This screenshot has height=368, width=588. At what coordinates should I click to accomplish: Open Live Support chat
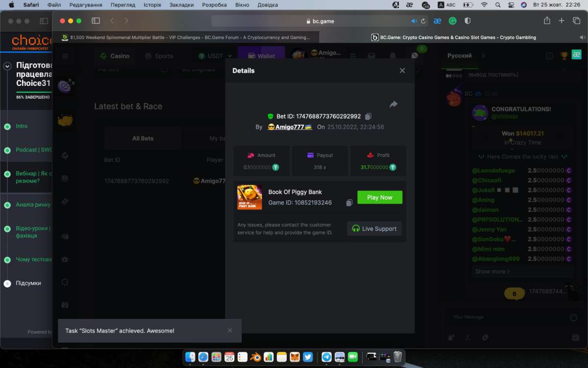[374, 229]
